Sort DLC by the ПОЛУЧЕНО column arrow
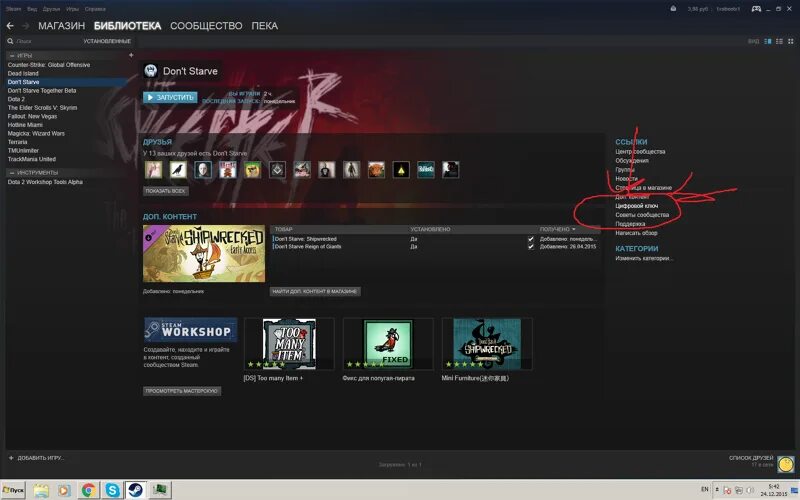The width and height of the screenshot is (800, 500). [574, 230]
